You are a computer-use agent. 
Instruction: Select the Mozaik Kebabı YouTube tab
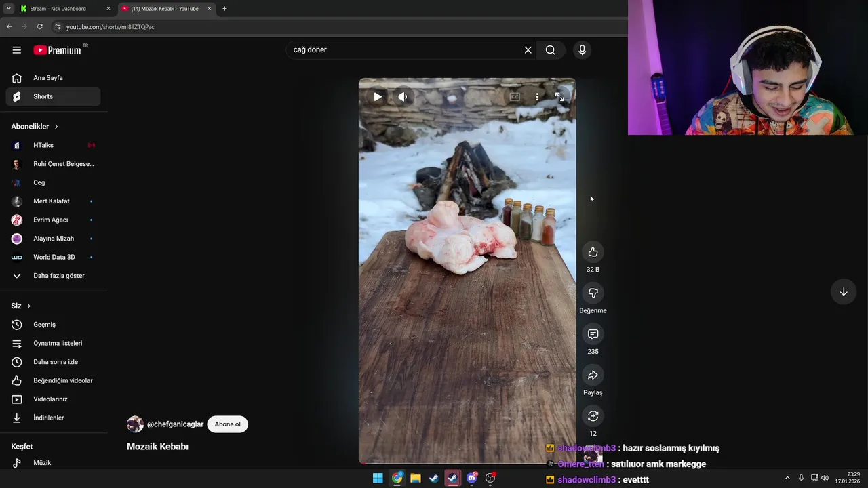[x=166, y=9]
